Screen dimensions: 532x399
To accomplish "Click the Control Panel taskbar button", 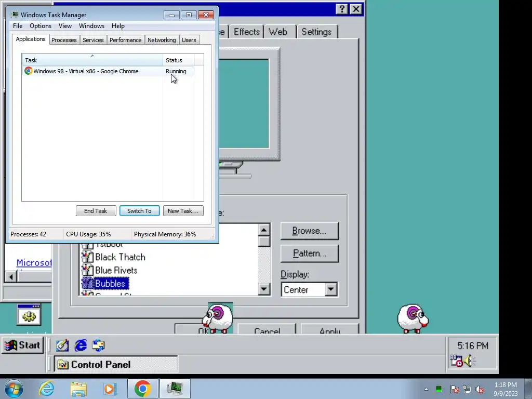I will (x=116, y=364).
